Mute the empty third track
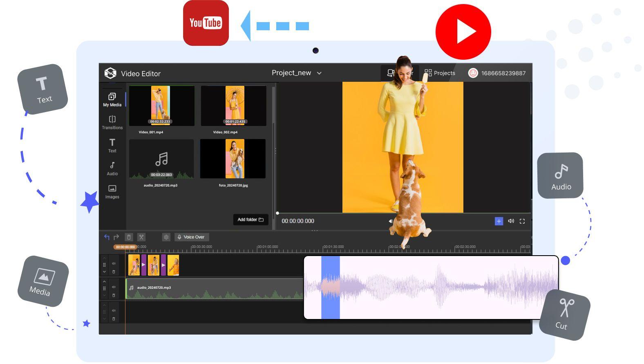644x364 pixels. [x=114, y=310]
